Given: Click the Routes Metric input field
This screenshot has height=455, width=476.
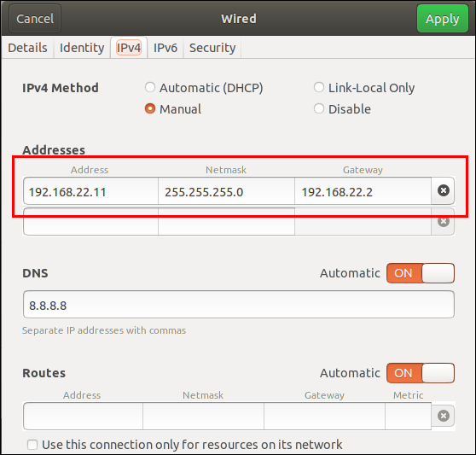Looking at the screenshot, I should click(408, 416).
